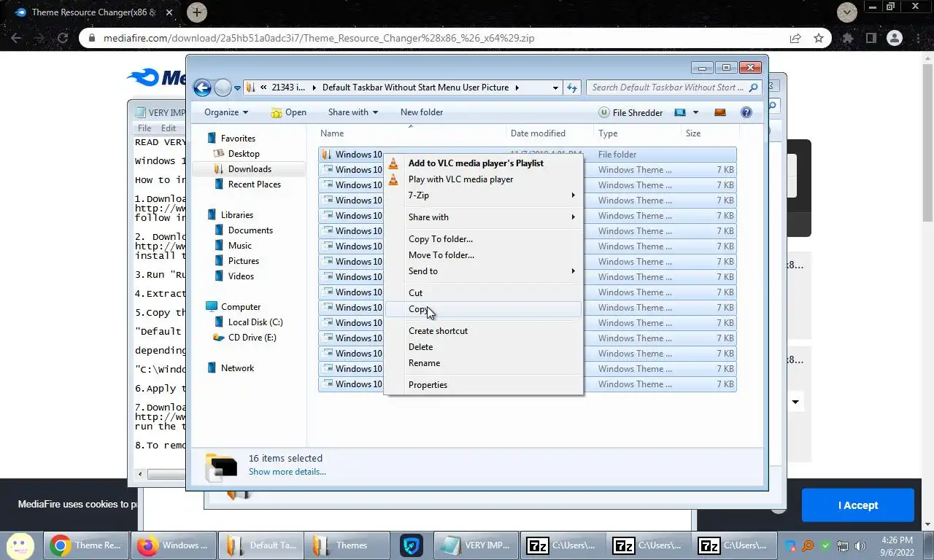Accept MediaFire cookies with I Accept
The image size is (934, 560).
click(x=858, y=505)
